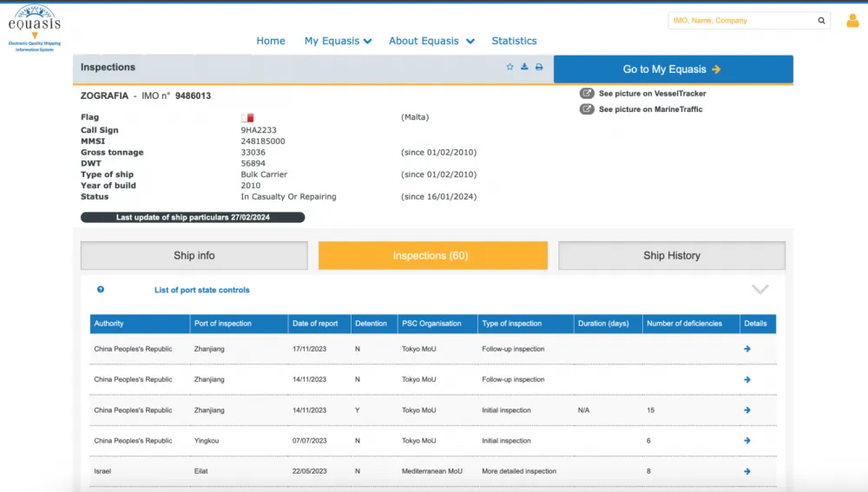The image size is (868, 492).
Task: Click the search magnifier icon
Action: tap(821, 21)
